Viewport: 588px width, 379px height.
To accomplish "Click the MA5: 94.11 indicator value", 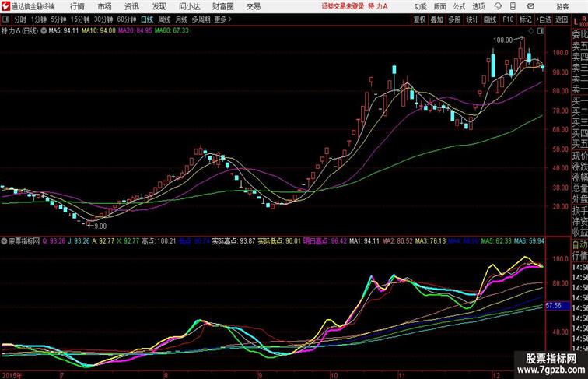I will [64, 31].
